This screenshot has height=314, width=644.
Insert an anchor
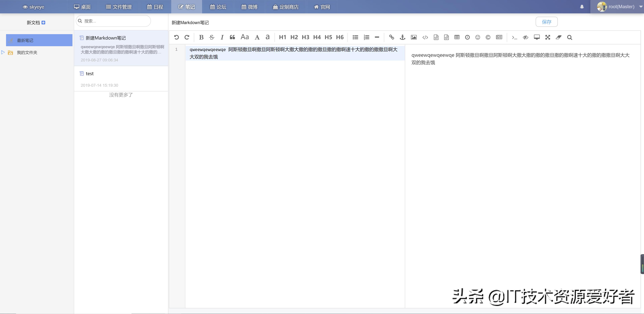[402, 37]
